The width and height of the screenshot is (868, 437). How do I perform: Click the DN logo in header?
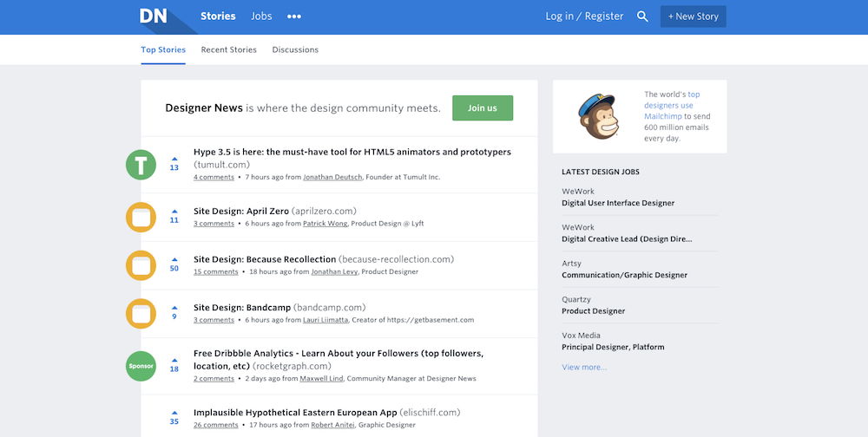click(154, 16)
